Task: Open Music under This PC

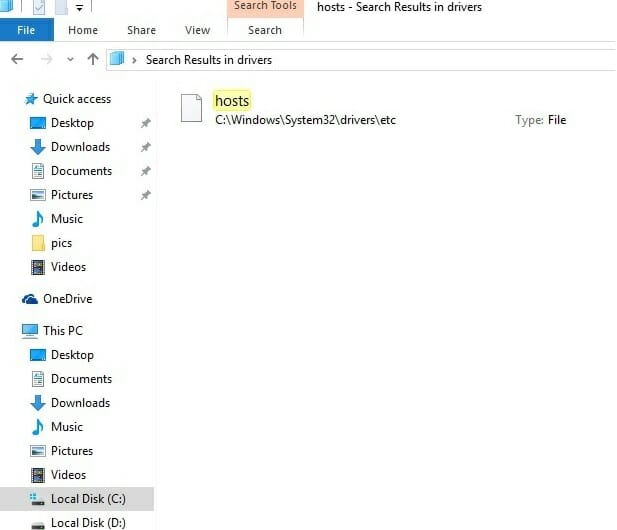Action: click(67, 427)
